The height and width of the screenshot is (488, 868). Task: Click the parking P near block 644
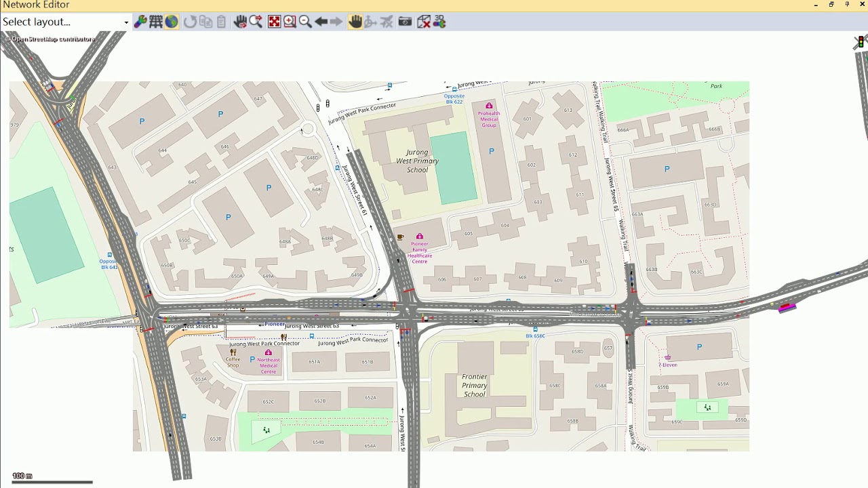tap(142, 121)
